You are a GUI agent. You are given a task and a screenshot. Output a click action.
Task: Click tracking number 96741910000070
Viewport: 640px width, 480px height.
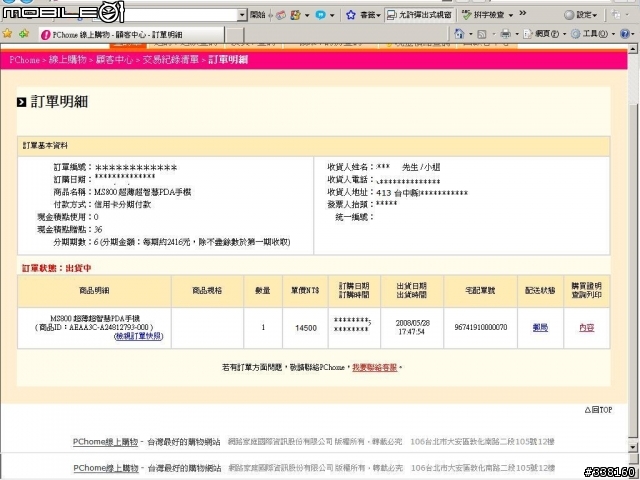coord(480,327)
